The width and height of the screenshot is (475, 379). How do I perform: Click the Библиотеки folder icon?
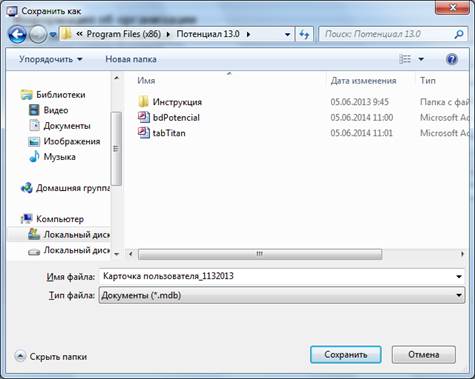tap(26, 95)
